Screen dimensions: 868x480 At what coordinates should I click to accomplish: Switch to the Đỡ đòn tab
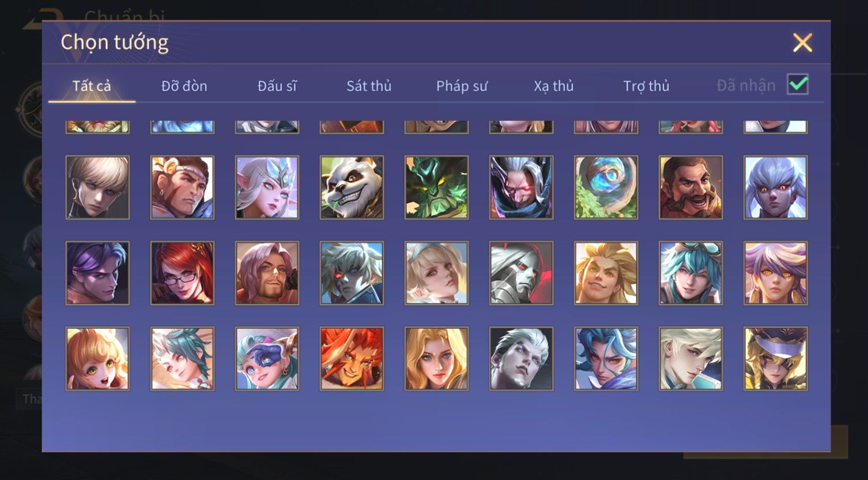point(184,86)
